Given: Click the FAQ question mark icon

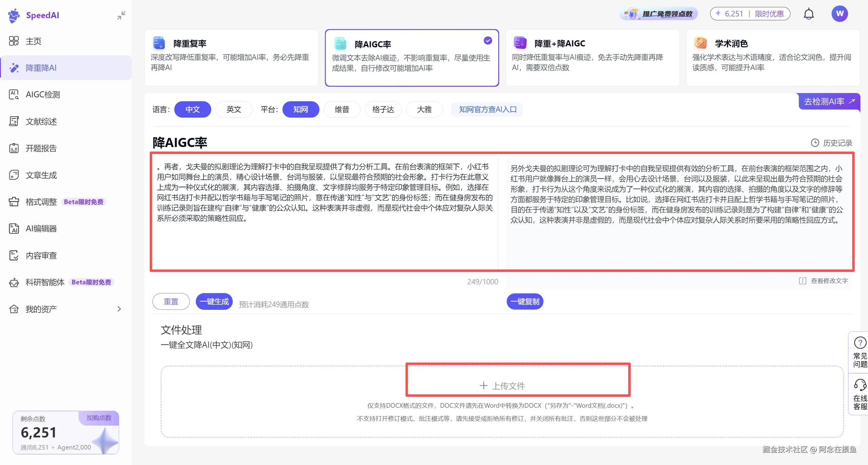Looking at the screenshot, I should [860, 343].
